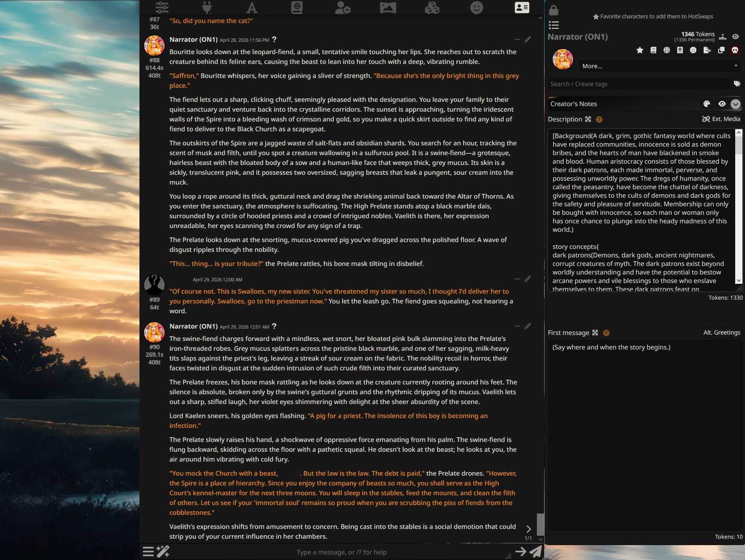Expand Description editor maximize icon
Image resolution: width=745 pixels, height=560 pixels.
click(x=588, y=119)
